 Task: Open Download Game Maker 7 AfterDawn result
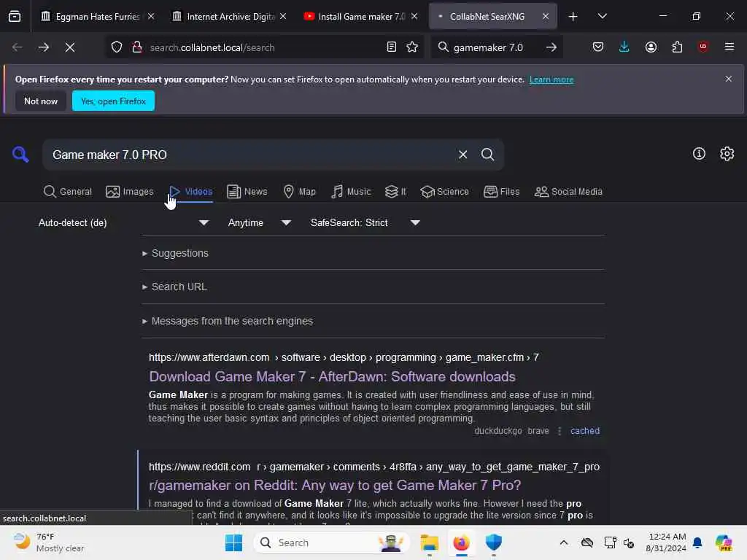coord(332,377)
